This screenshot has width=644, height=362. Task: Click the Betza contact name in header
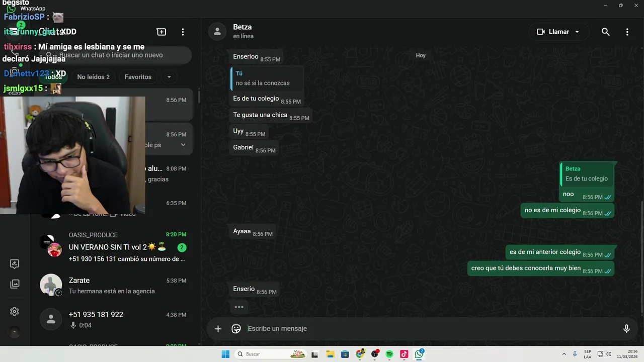coord(243,27)
